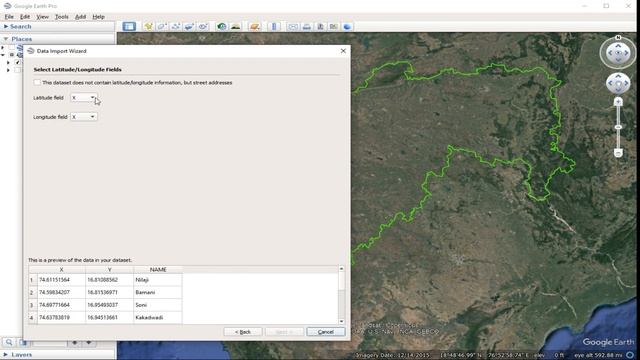The width and height of the screenshot is (640, 360).
Task: Select the Add Path tool
Action: tap(176, 27)
